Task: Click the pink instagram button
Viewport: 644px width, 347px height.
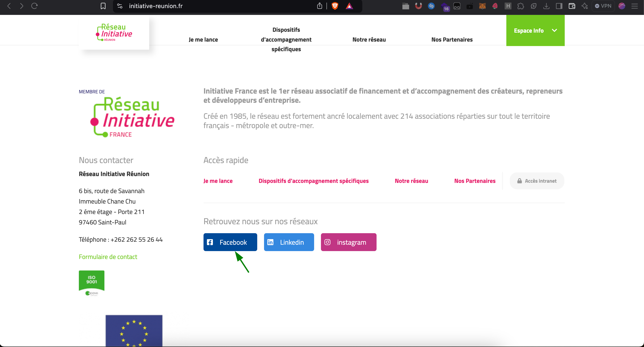Action: [348, 242]
